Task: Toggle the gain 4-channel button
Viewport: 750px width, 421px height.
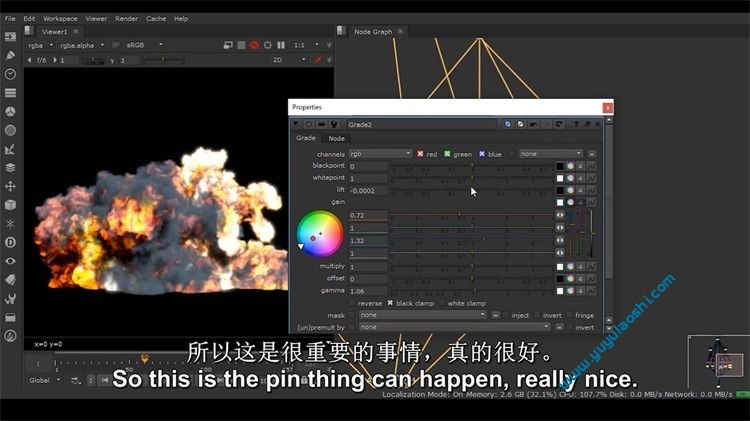Action: click(x=580, y=202)
